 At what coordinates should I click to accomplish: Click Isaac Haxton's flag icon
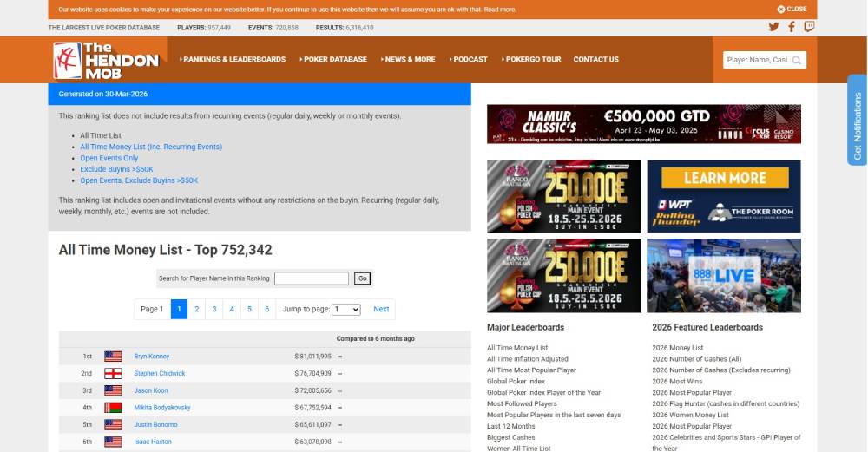[113, 442]
